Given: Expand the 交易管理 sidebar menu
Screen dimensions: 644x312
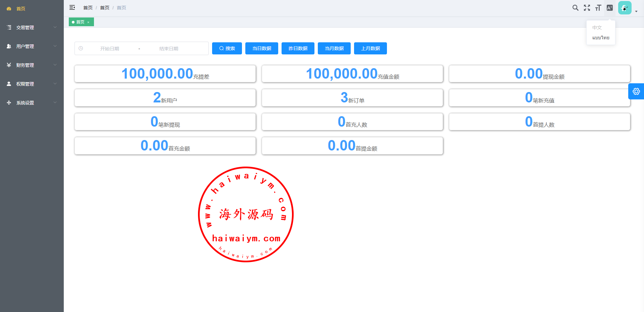Looking at the screenshot, I should (x=32, y=28).
